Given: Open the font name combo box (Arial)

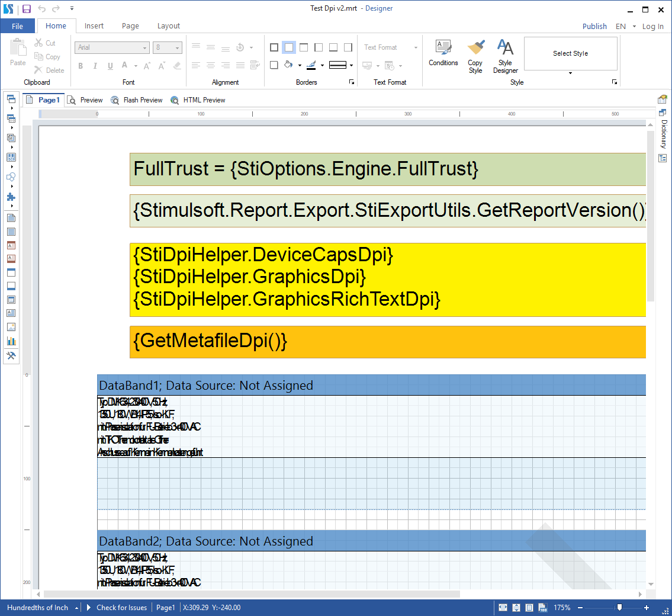Looking at the screenshot, I should tap(112, 47).
